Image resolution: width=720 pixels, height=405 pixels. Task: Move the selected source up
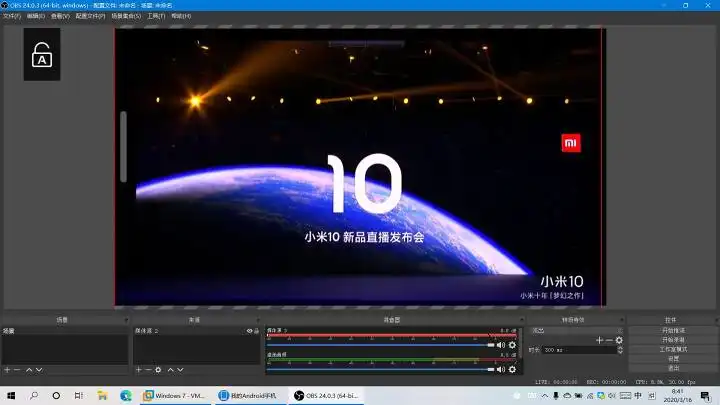170,370
